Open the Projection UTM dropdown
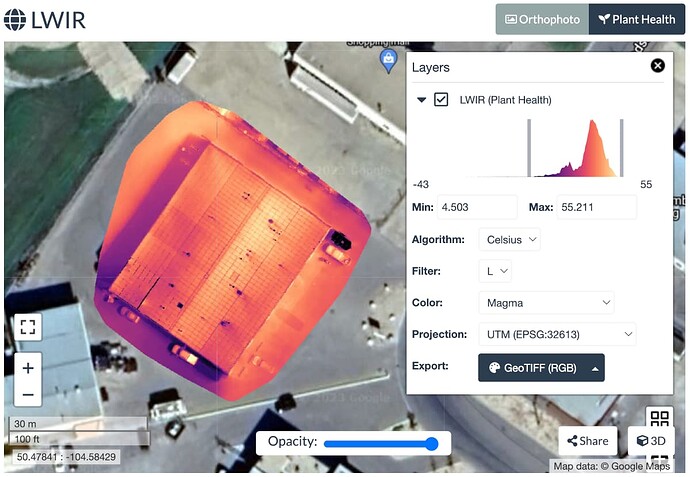The image size is (690, 477). [x=557, y=334]
